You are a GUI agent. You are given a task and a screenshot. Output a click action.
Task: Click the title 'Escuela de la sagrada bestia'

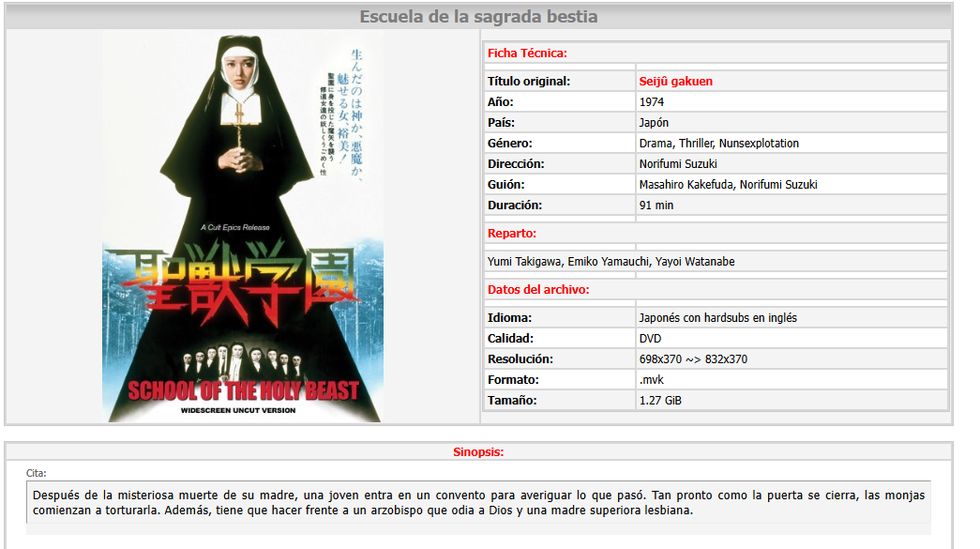(x=478, y=17)
